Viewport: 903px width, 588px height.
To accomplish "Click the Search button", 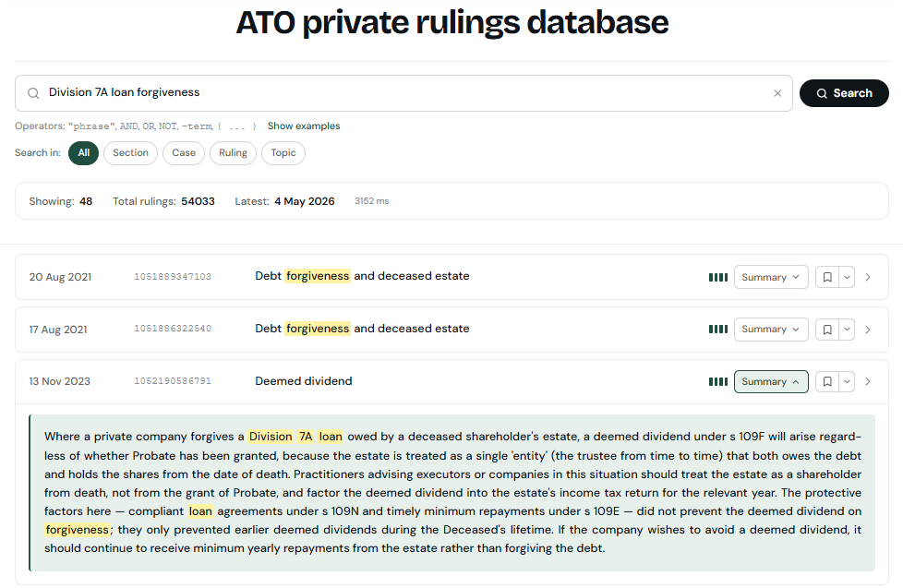I will pyautogui.click(x=844, y=93).
